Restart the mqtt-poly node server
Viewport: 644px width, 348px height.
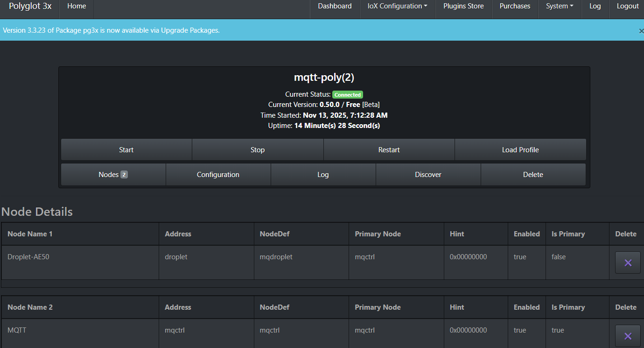coord(389,150)
